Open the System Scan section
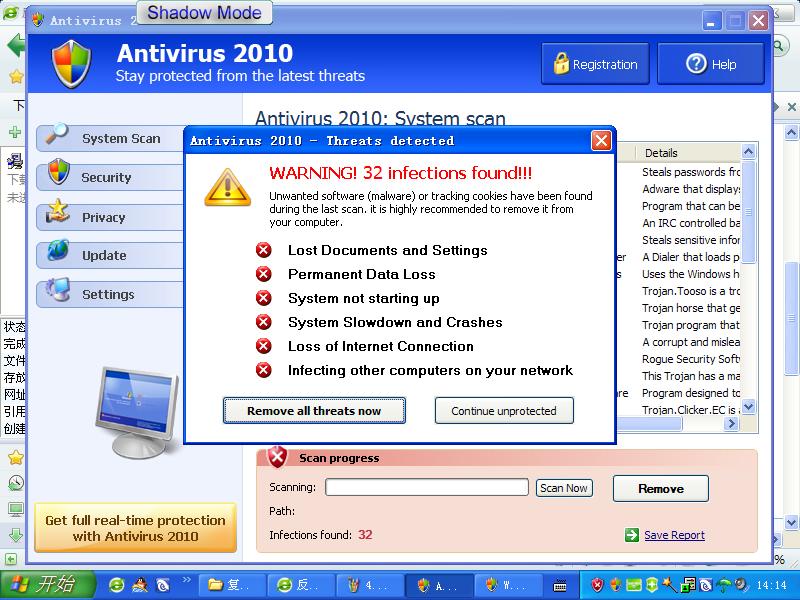This screenshot has width=800, height=600. pos(110,138)
